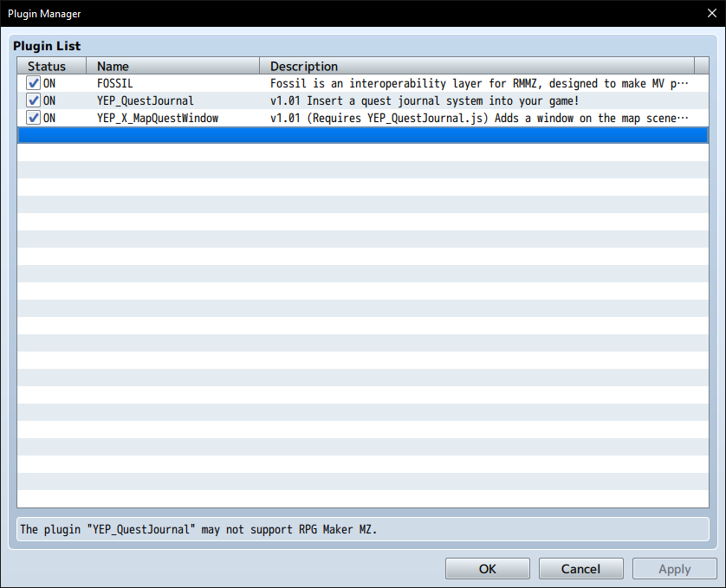Click the Name column header
Image resolution: width=726 pixels, height=588 pixels.
172,66
